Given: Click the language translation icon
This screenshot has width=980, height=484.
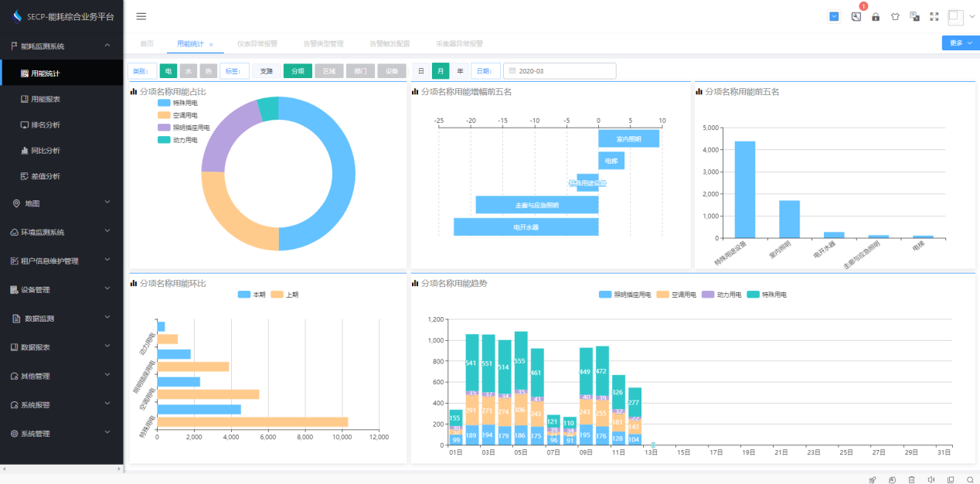Looking at the screenshot, I should coord(914,16).
